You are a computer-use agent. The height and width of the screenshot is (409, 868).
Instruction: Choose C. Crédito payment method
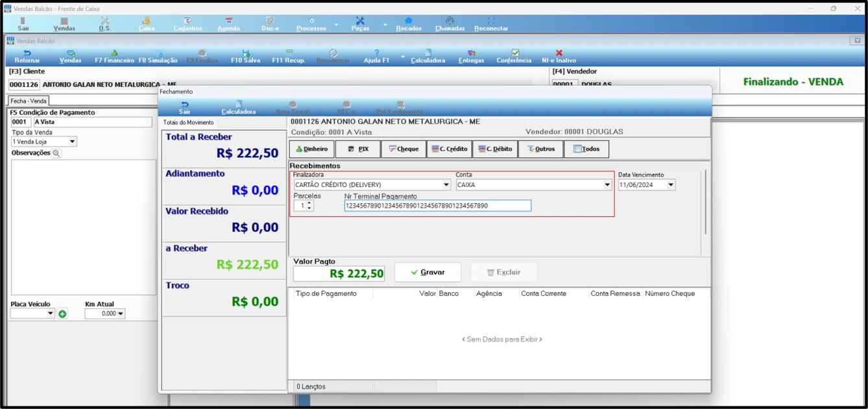450,149
